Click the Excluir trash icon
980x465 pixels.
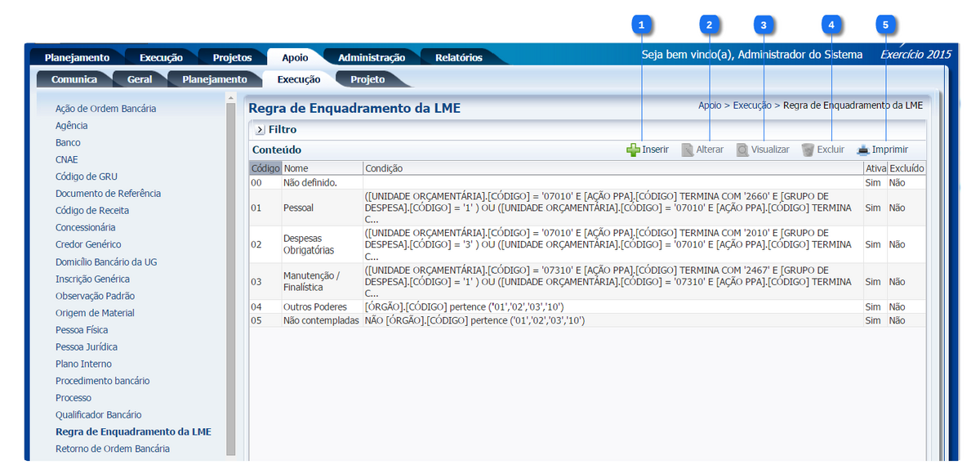pos(808,150)
